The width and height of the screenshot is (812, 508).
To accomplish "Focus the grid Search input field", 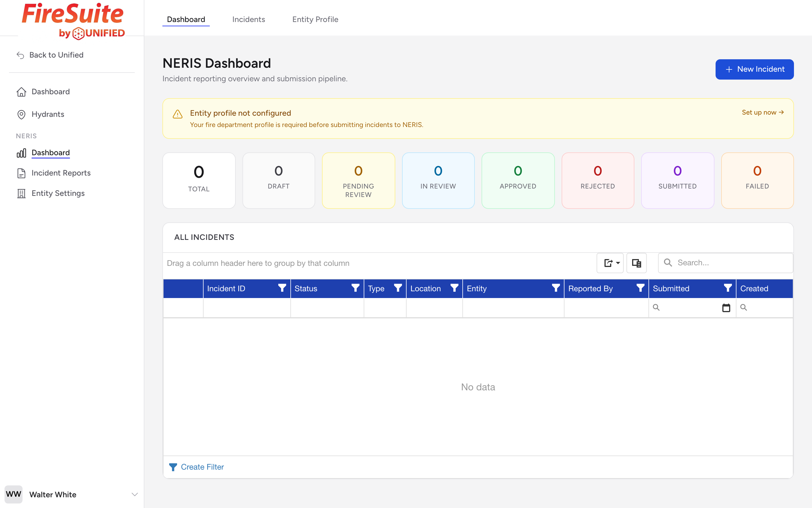I will pos(725,263).
